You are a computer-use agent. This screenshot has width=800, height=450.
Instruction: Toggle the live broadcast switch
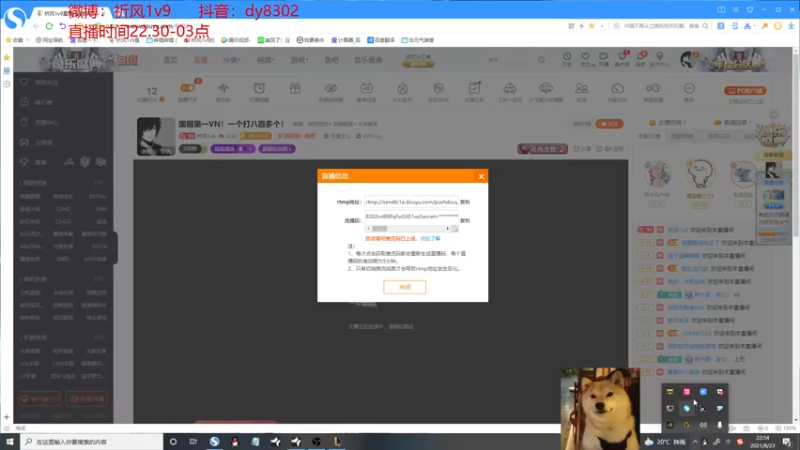(x=187, y=88)
